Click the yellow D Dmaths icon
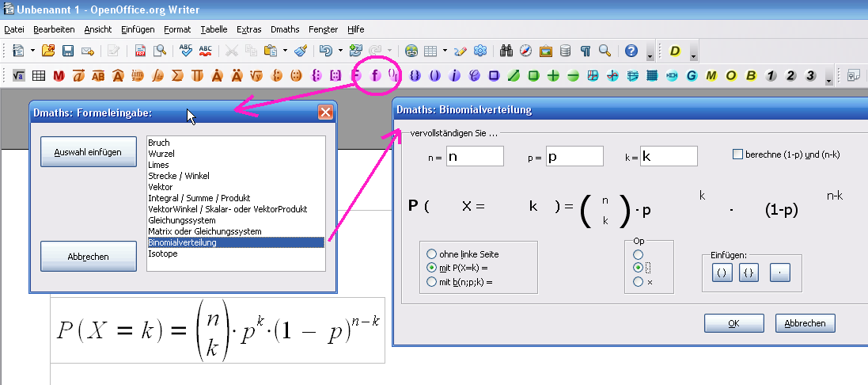868x385 pixels. 675,51
